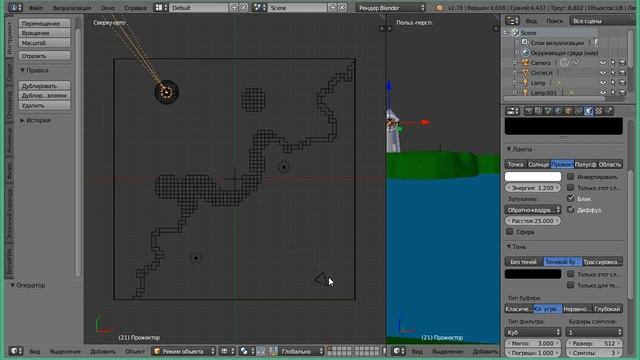Toggle CircleLH visibility eye icon
Screen dimensions: 640x360
click(603, 73)
